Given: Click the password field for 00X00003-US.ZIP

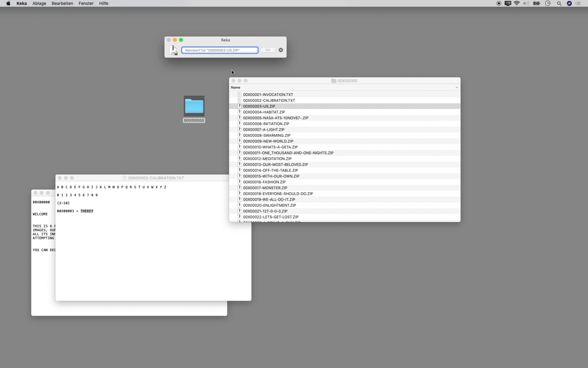Looking at the screenshot, I should pos(219,50).
